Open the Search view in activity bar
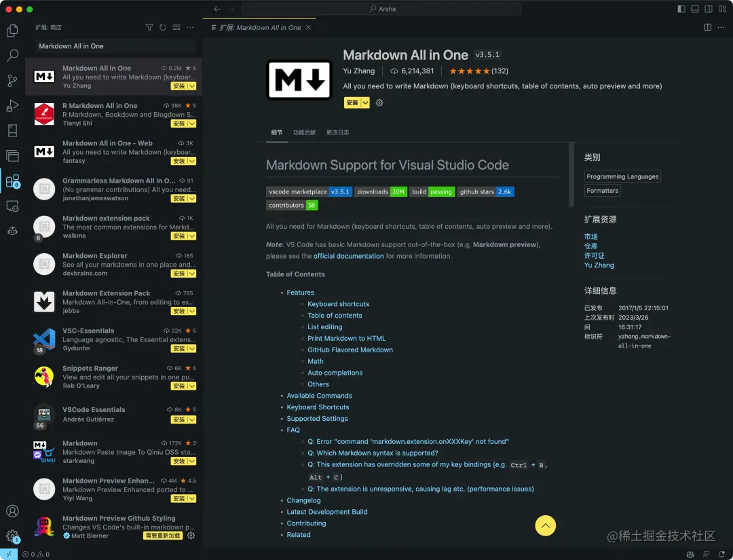 pos(13,56)
